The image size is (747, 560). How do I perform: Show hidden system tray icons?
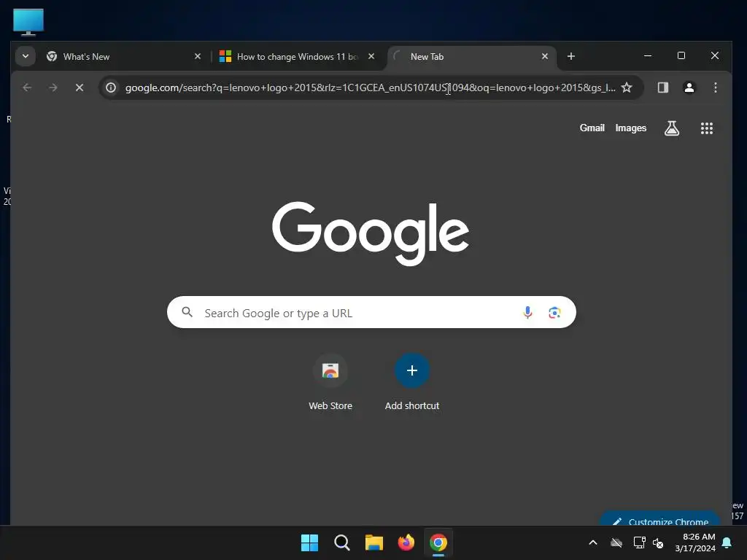593,542
